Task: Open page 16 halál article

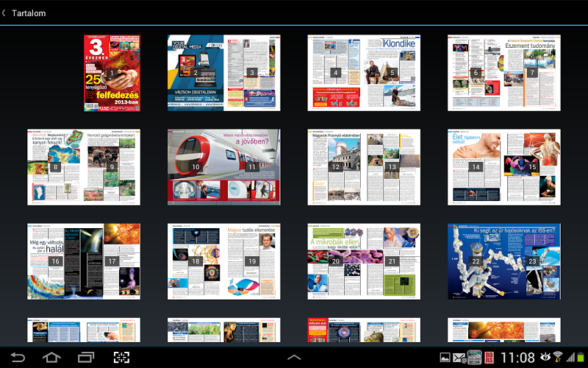Action: click(x=55, y=261)
